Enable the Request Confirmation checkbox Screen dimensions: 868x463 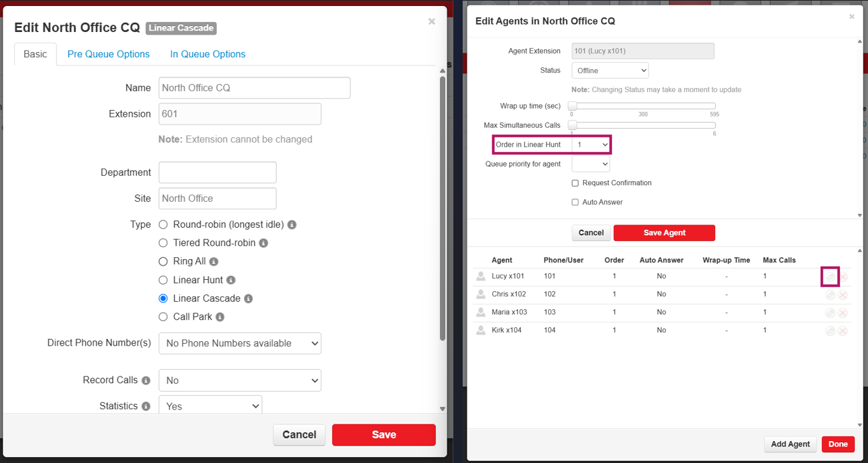575,183
